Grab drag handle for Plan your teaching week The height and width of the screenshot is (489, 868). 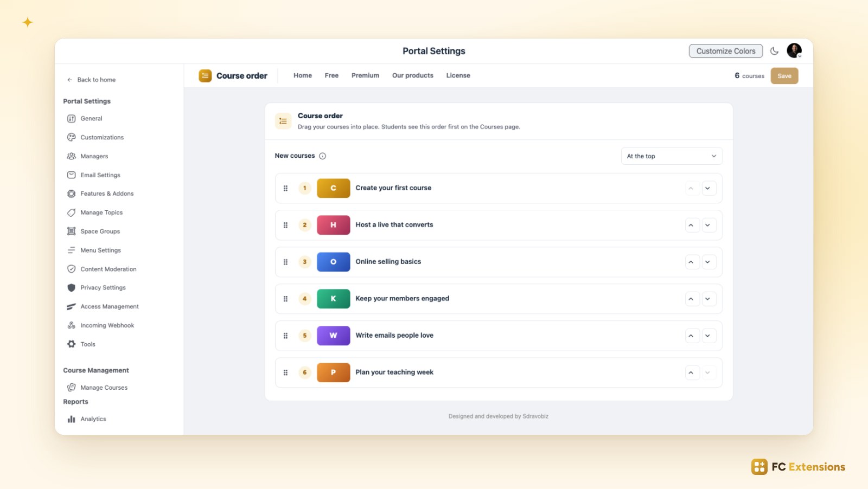[285, 372]
